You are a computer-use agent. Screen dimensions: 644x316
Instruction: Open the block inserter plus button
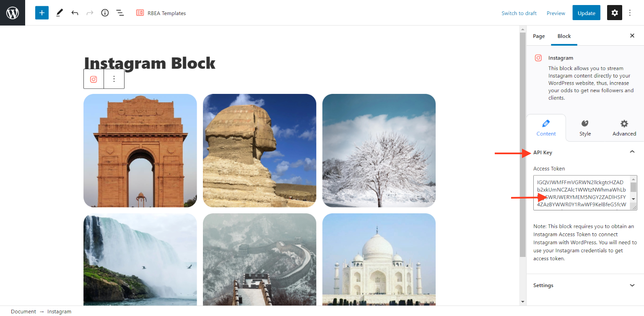pos(42,13)
